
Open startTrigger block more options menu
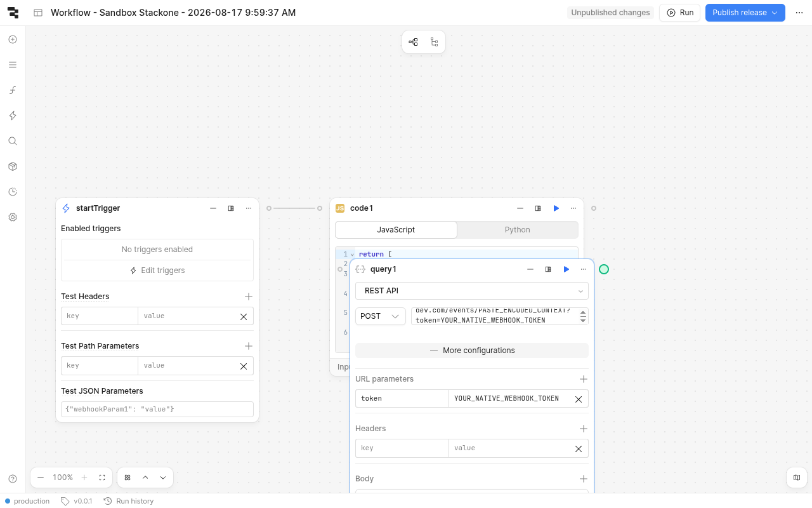coord(249,208)
